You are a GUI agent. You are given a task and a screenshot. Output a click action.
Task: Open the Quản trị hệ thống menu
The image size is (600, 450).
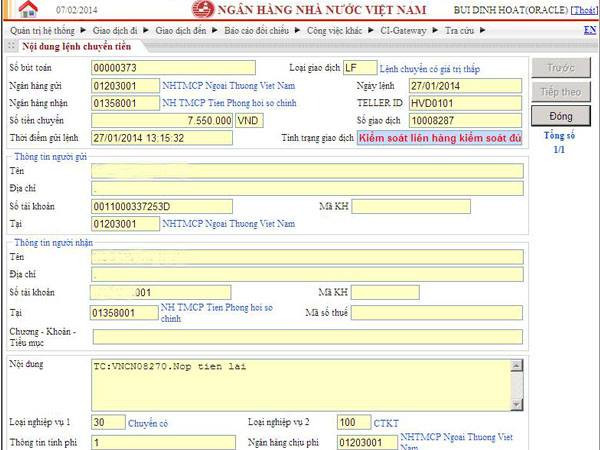tap(43, 31)
